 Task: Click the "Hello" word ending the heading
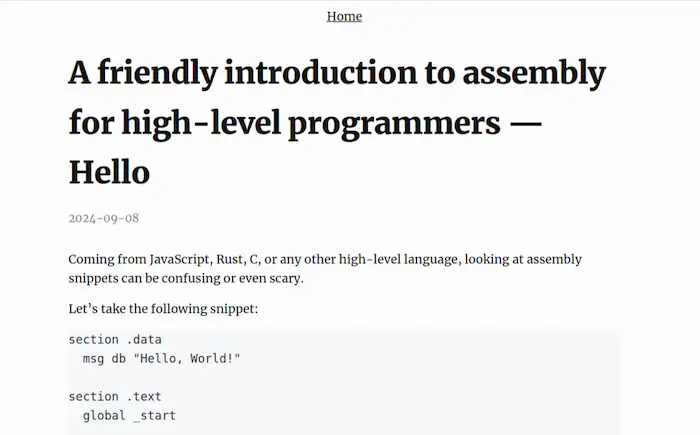[x=109, y=172]
